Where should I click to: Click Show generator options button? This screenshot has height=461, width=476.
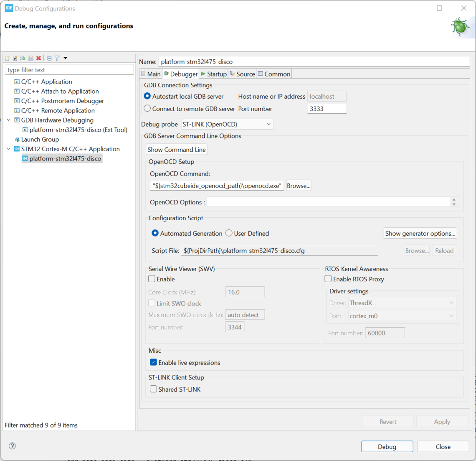[420, 234]
